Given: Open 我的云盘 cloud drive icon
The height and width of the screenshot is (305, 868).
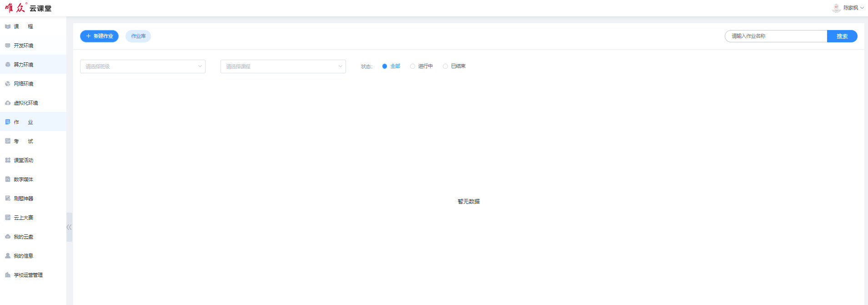Looking at the screenshot, I should point(8,237).
